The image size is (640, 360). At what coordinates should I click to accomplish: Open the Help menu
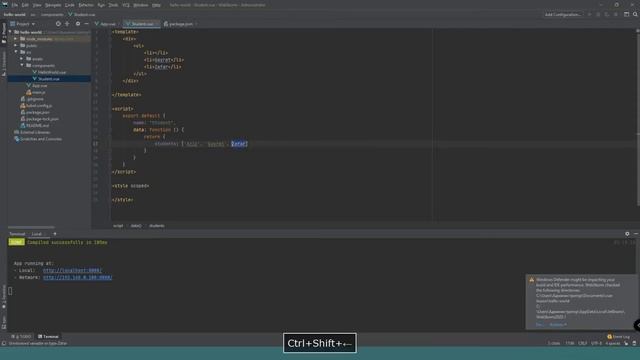tap(156, 5)
